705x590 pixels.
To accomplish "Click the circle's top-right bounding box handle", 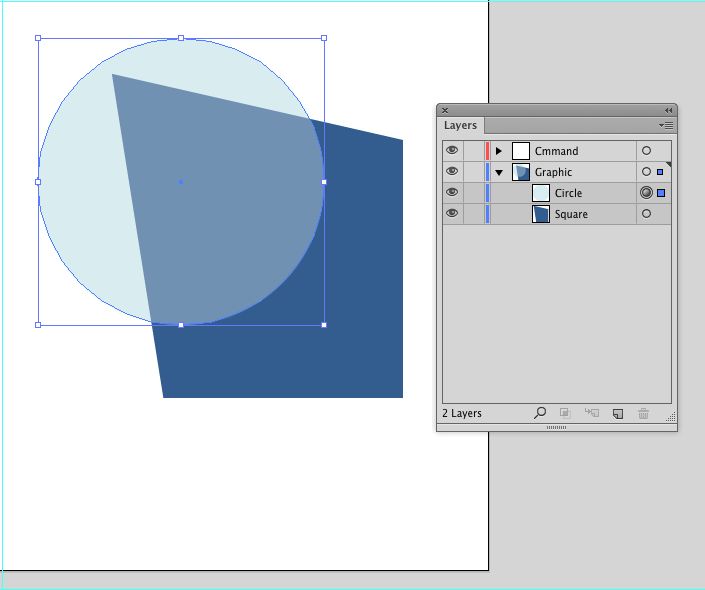I will (x=324, y=38).
